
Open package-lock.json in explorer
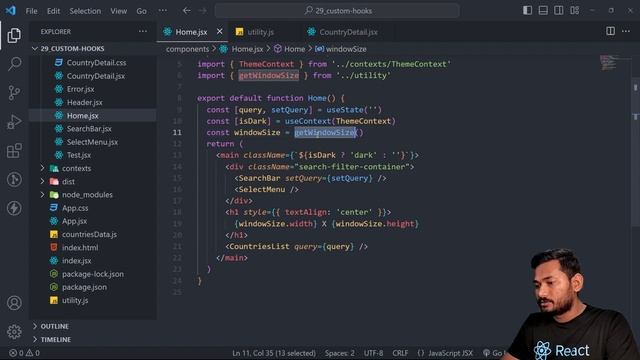click(x=93, y=274)
